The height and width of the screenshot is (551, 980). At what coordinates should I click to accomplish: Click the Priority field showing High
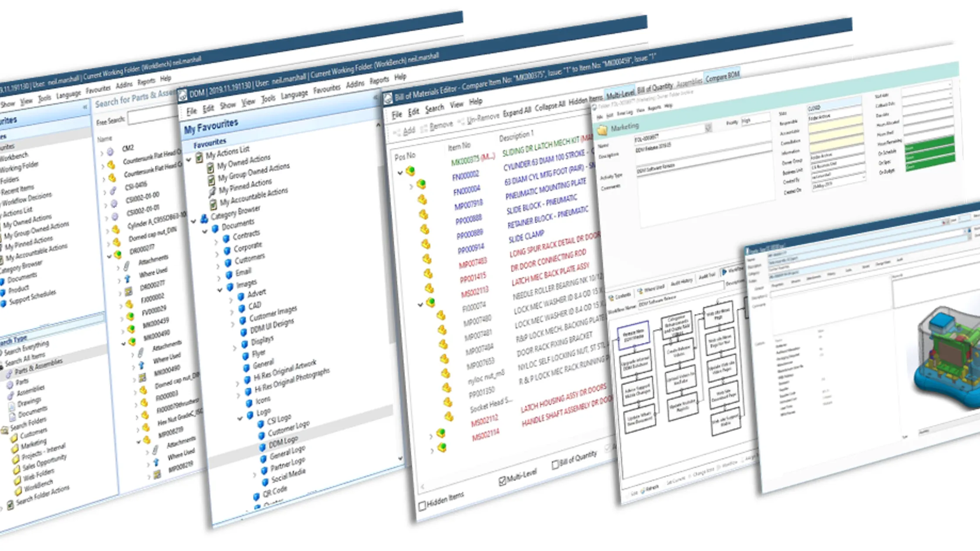(755, 119)
